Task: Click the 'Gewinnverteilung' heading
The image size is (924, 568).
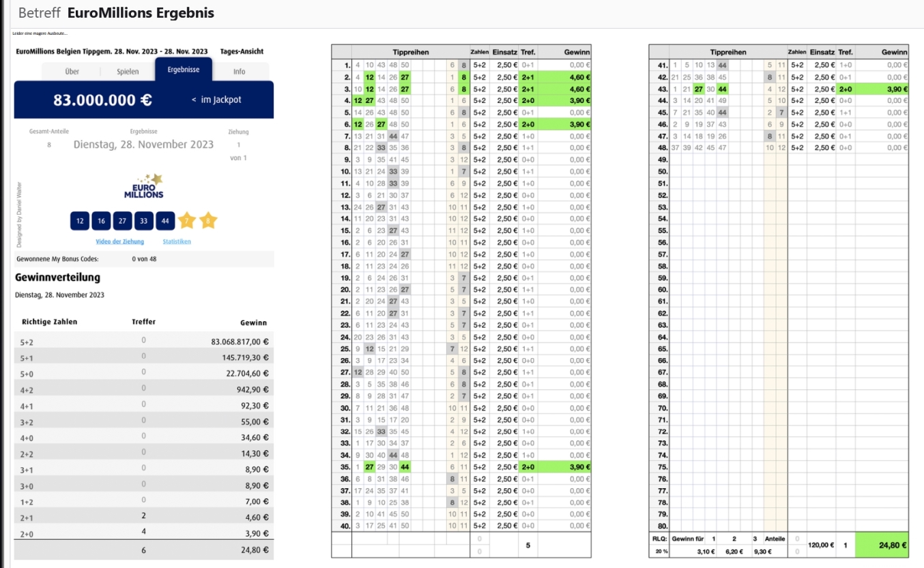Action: (57, 278)
